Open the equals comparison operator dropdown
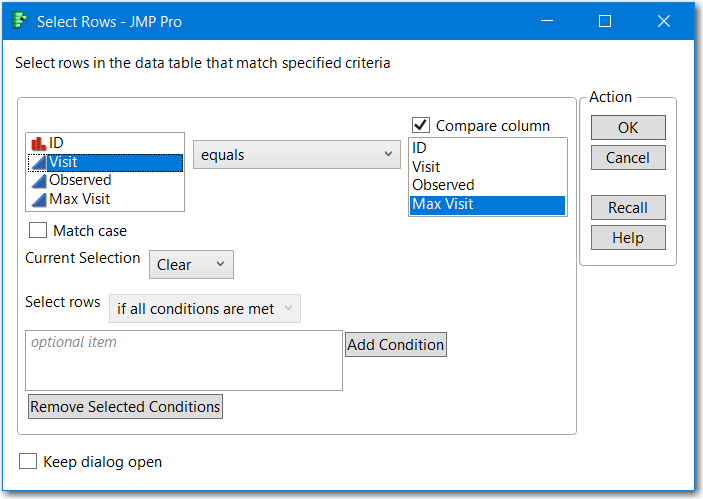Viewport: 703px width, 499px height. [x=296, y=155]
